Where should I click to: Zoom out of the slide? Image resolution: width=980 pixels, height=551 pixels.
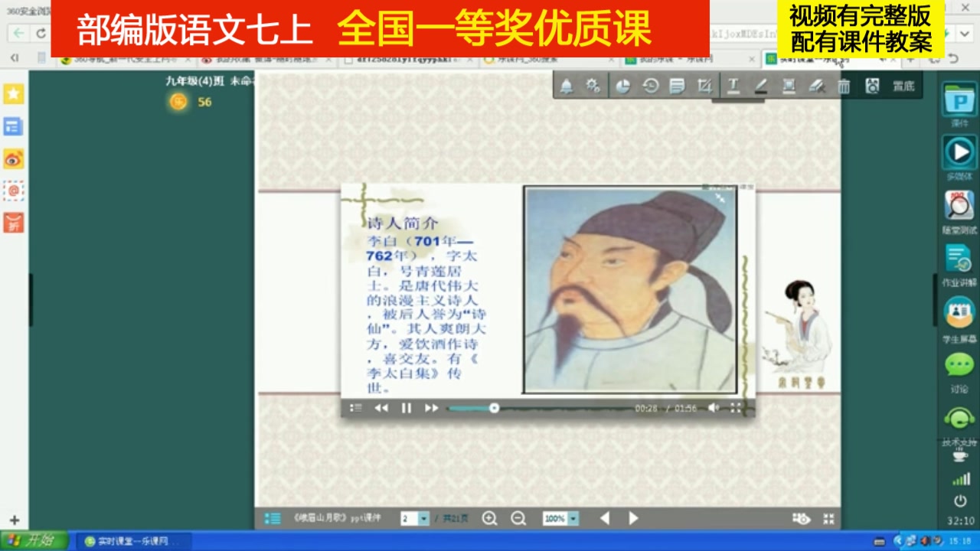518,519
